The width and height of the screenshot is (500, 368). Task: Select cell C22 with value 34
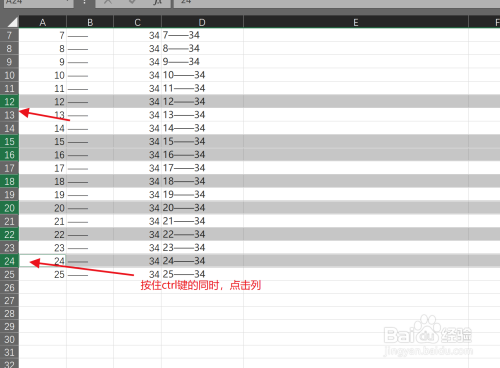tap(137, 234)
